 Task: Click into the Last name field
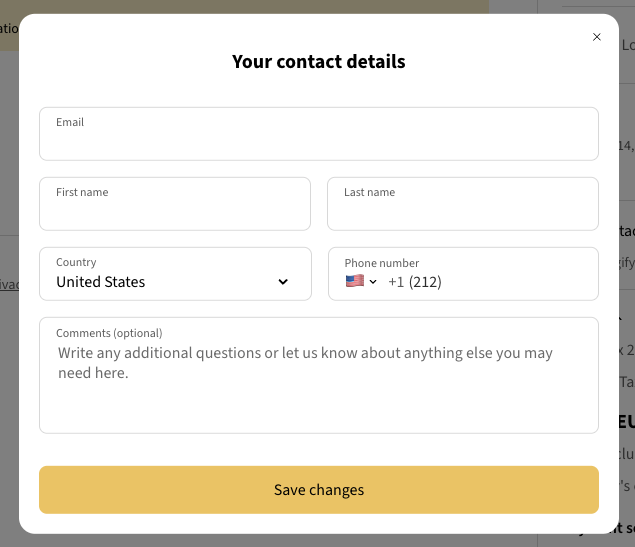tap(462, 211)
